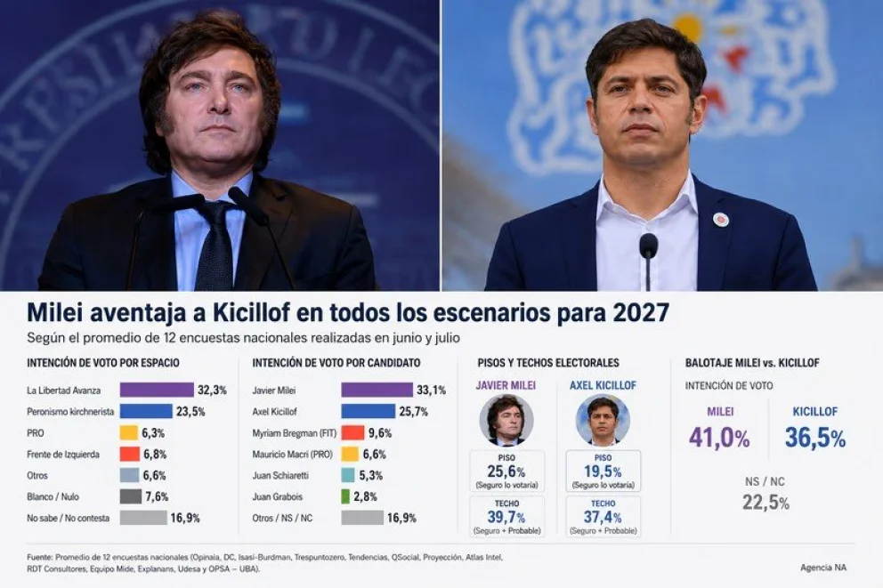
Task: Select the blue Peronismo kirchnerista bar
Action: (x=146, y=411)
